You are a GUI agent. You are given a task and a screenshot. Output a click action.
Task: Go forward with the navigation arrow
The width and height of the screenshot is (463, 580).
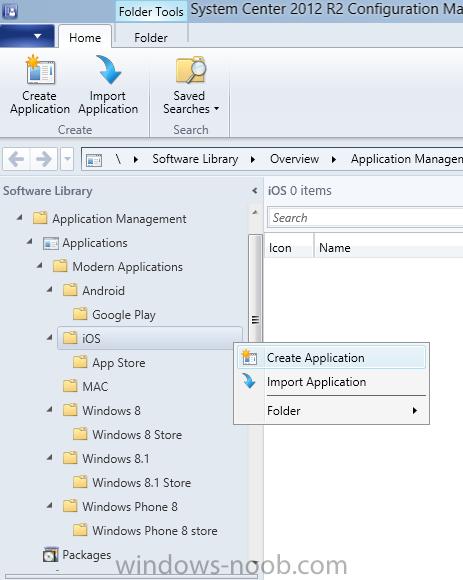tap(44, 159)
